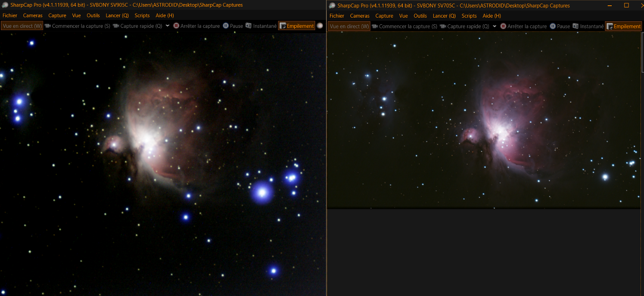This screenshot has width=644, height=296.
Task: Toggle Empilement stacking in SV705C window
Action: point(624,26)
